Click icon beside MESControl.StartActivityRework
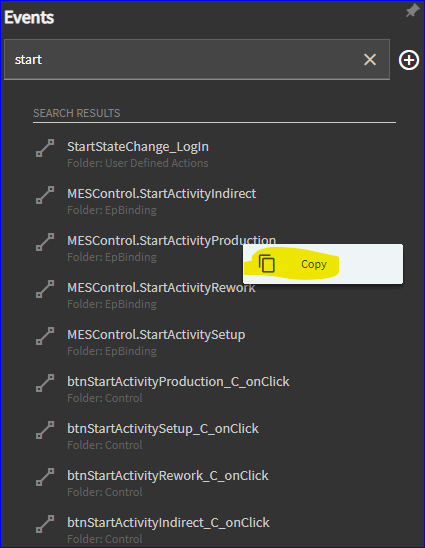This screenshot has width=425, height=548. click(45, 289)
